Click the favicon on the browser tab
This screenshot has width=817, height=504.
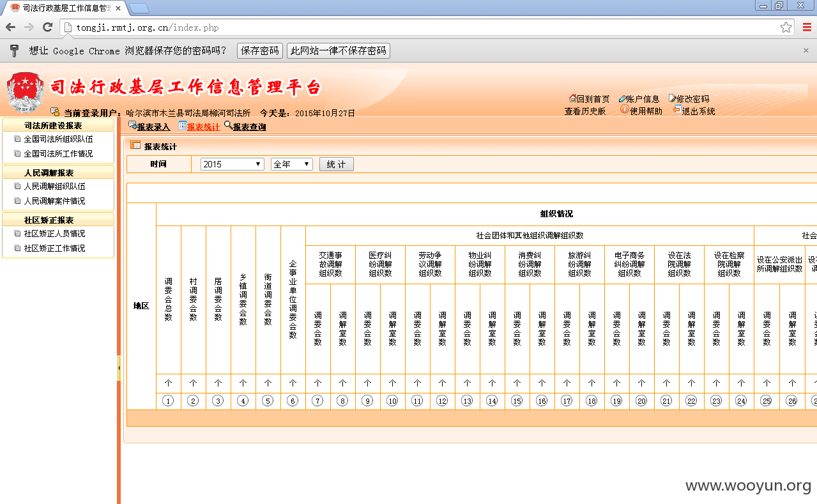point(15,8)
